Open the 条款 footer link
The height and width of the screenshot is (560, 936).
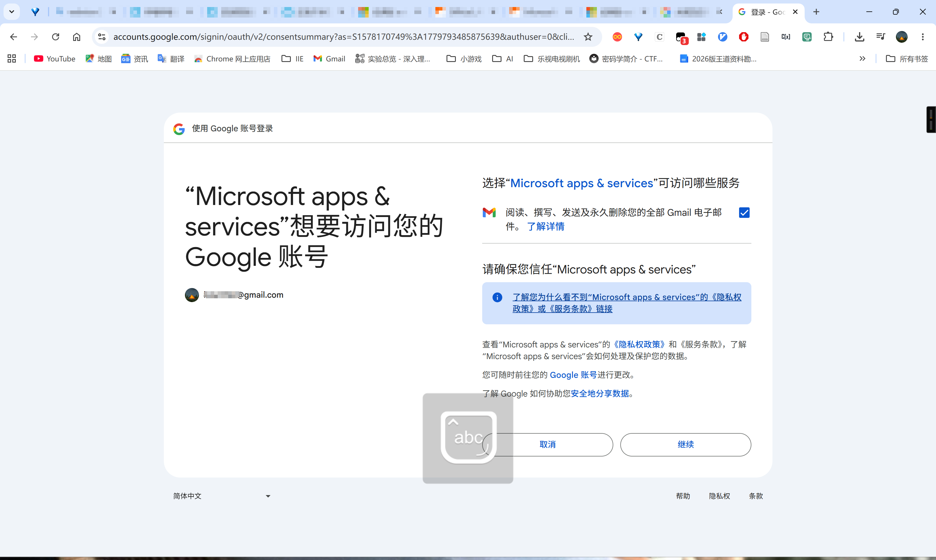tap(756, 496)
